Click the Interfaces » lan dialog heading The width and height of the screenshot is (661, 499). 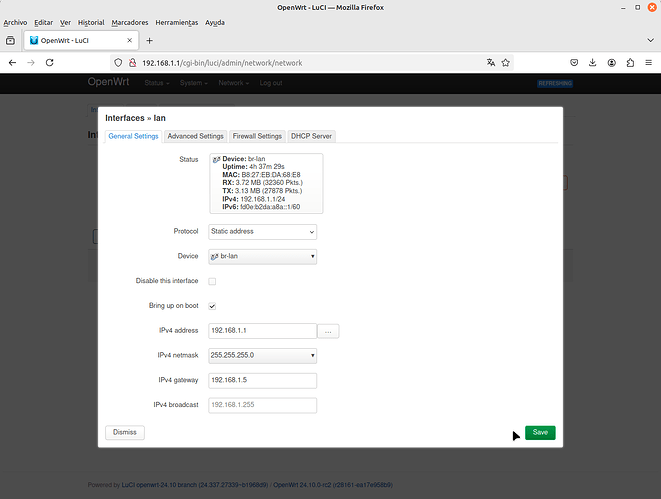[x=135, y=118]
